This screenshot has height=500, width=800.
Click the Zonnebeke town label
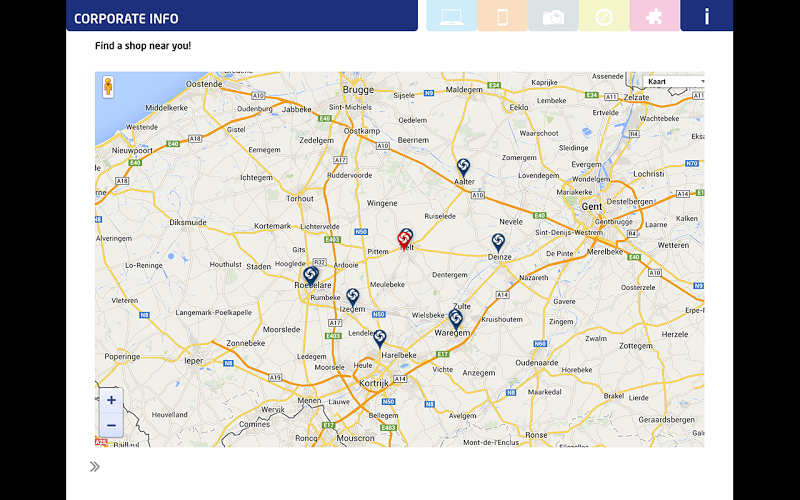tap(245, 343)
